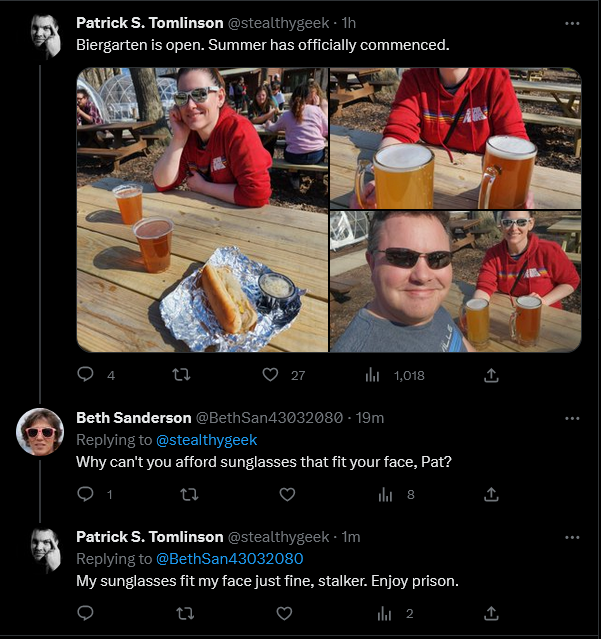This screenshot has height=639, width=601.
Task: Share Beth Sanderson's reply
Action: [491, 494]
